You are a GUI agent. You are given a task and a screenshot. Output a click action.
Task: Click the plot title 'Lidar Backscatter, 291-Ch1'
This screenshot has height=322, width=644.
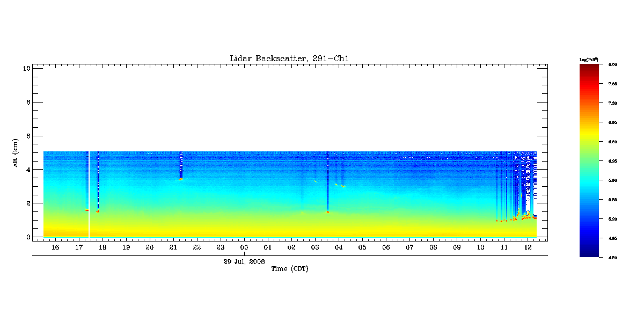tap(290, 58)
